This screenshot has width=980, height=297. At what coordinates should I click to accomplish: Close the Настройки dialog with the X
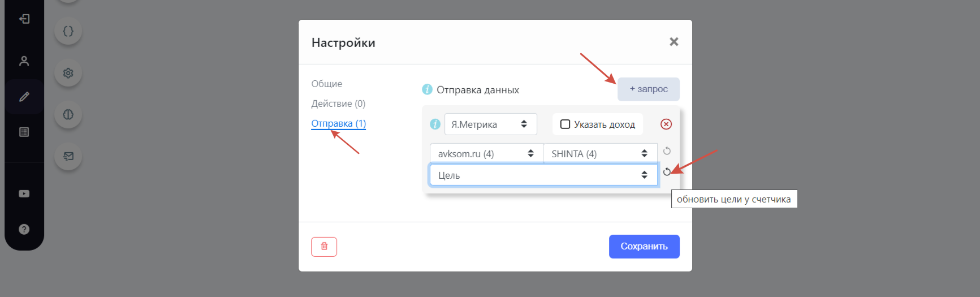coord(674,42)
